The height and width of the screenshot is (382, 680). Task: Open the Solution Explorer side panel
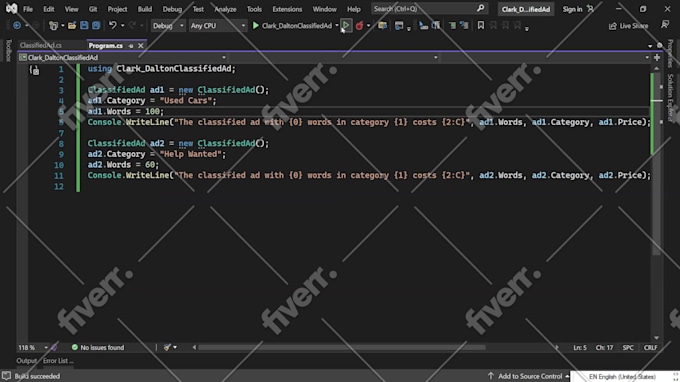670,98
